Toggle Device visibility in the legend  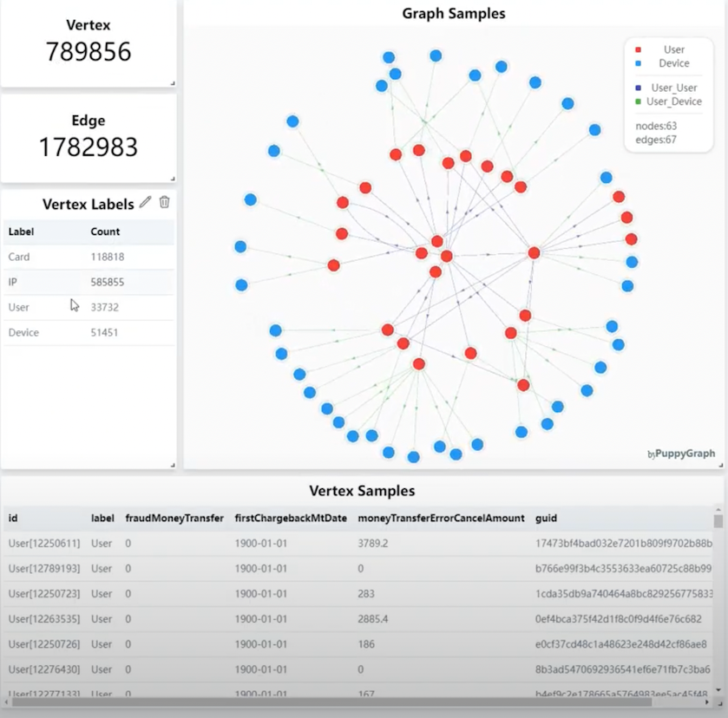pos(674,63)
